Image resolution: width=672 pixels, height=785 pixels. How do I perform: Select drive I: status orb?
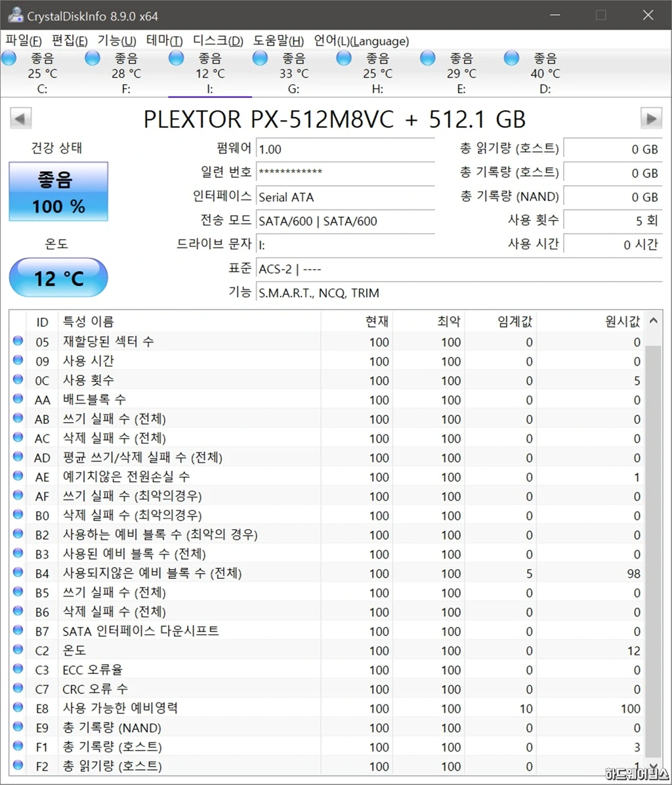click(176, 58)
